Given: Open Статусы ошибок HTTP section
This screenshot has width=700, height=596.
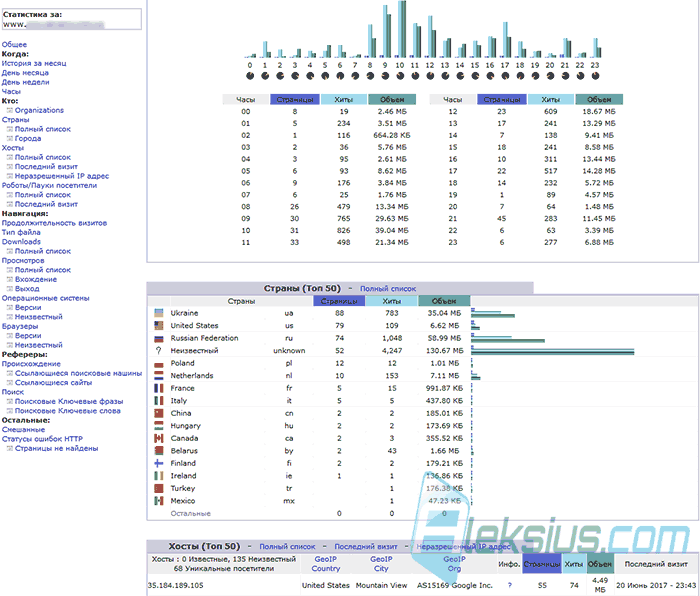Looking at the screenshot, I should tap(42, 439).
